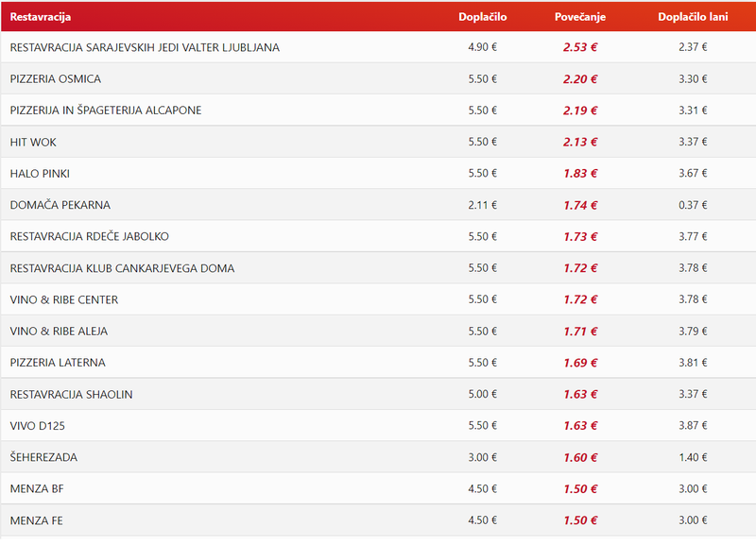Select VINO & RIBE ALEJA
Screen dimensions: 756x545
tap(59, 331)
